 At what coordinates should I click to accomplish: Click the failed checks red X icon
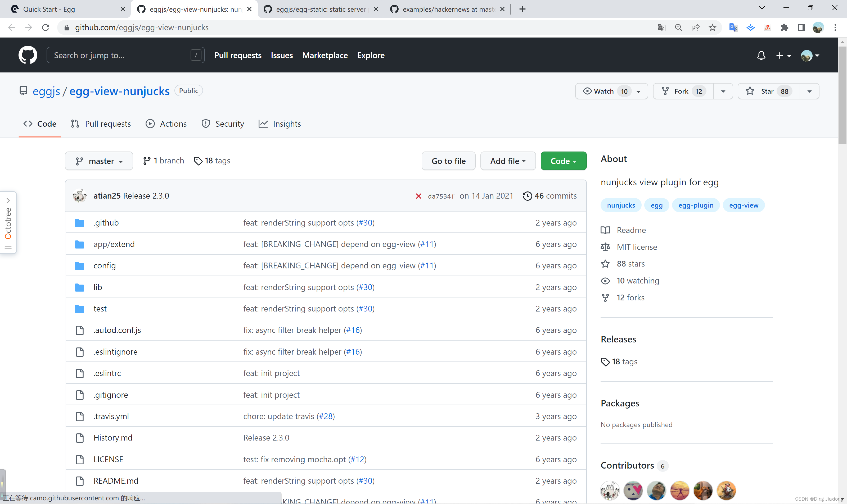pos(418,196)
